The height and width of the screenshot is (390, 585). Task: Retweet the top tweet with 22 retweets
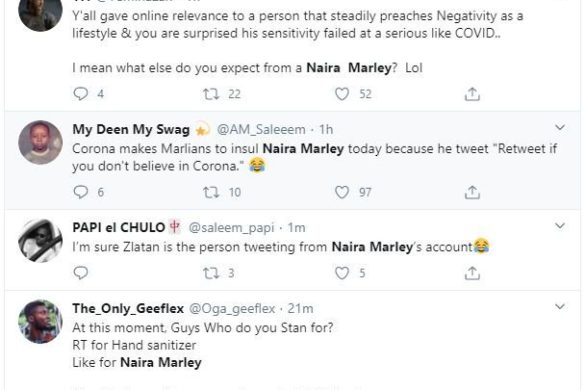coord(211,94)
